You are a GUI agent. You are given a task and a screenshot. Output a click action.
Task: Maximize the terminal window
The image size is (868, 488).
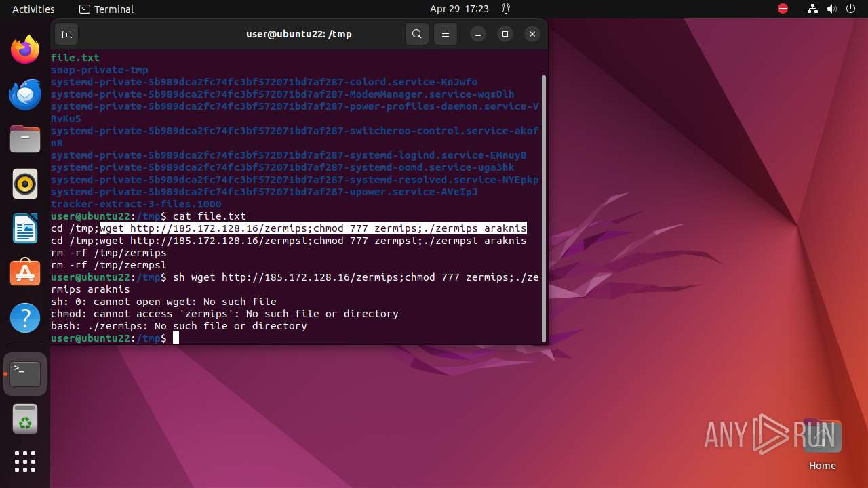tap(505, 34)
